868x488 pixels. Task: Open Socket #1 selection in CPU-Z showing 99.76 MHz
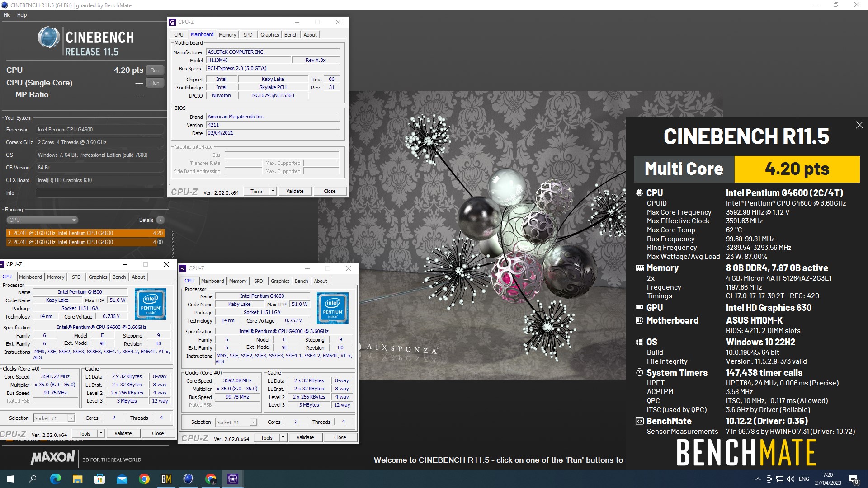click(54, 418)
